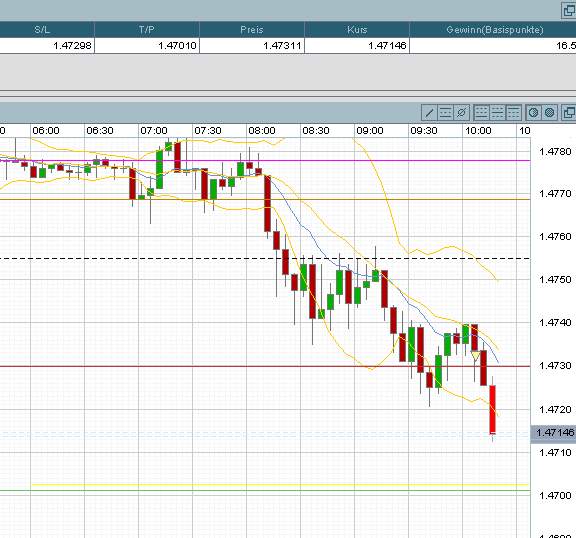The image size is (576, 538).
Task: Sort by the Kurs column header
Action: click(357, 29)
